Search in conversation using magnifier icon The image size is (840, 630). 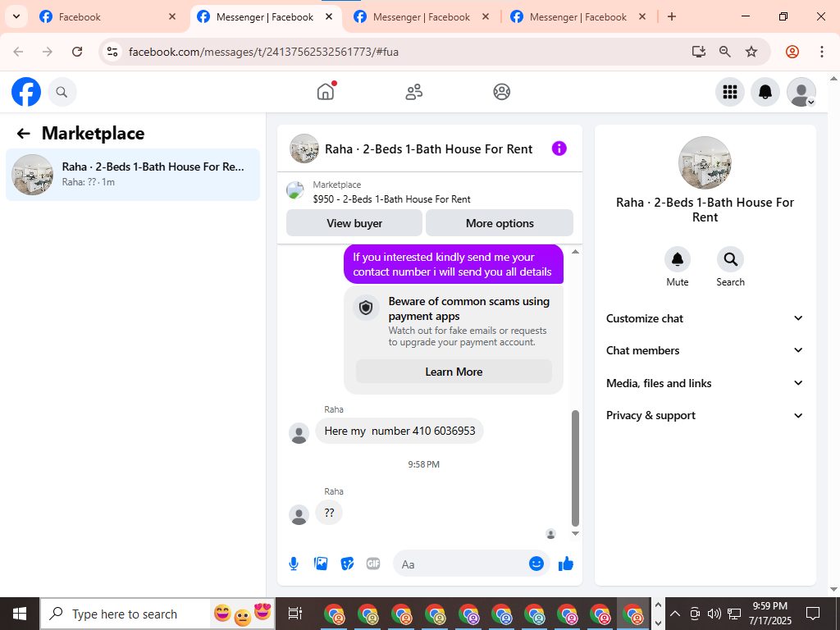[730, 259]
